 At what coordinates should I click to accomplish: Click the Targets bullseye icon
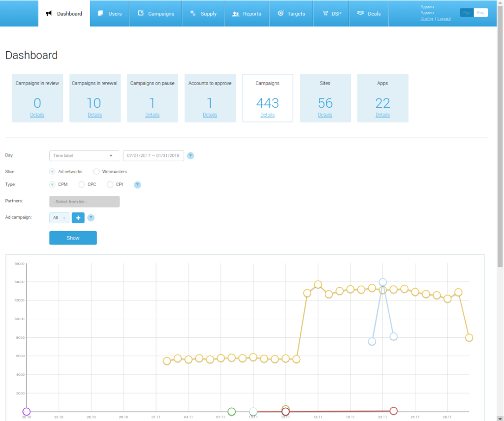(281, 13)
